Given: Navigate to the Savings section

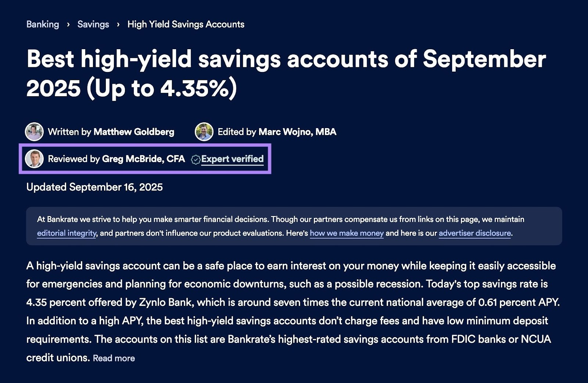Looking at the screenshot, I should click(93, 24).
